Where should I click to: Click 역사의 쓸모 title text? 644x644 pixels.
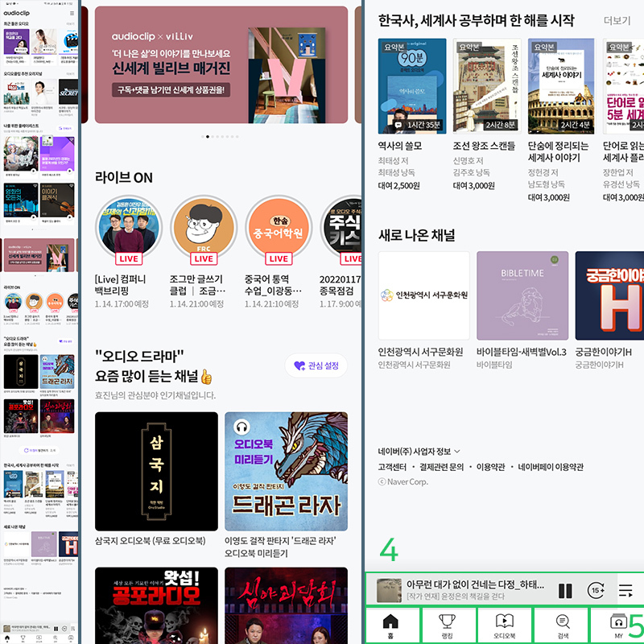pyautogui.click(x=399, y=146)
